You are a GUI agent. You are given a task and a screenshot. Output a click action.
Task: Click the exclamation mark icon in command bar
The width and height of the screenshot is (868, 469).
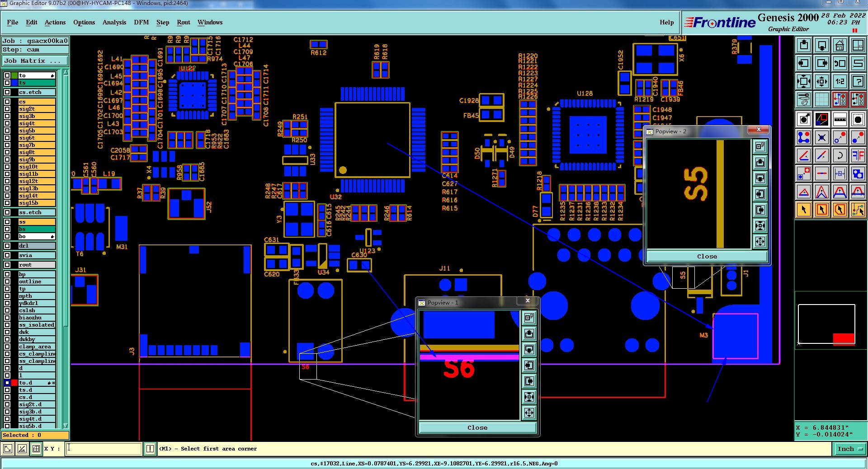tap(150, 449)
